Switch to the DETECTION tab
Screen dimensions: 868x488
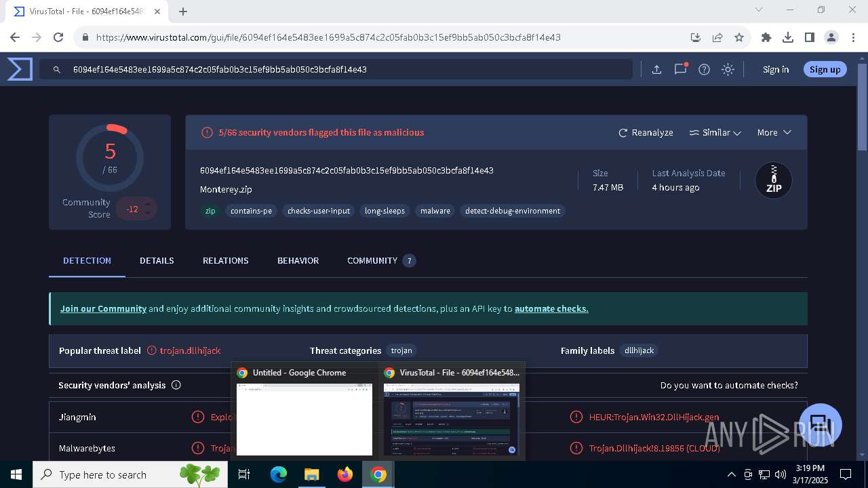87,260
